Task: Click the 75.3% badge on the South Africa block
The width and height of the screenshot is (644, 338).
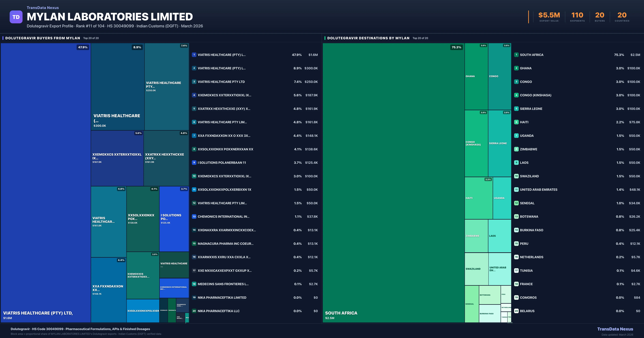Action: tap(456, 47)
